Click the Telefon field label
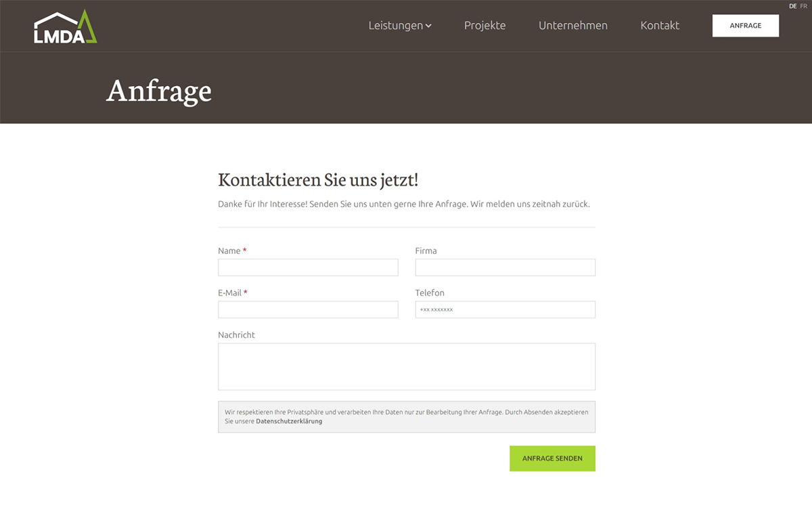This screenshot has width=812, height=508. (x=430, y=293)
